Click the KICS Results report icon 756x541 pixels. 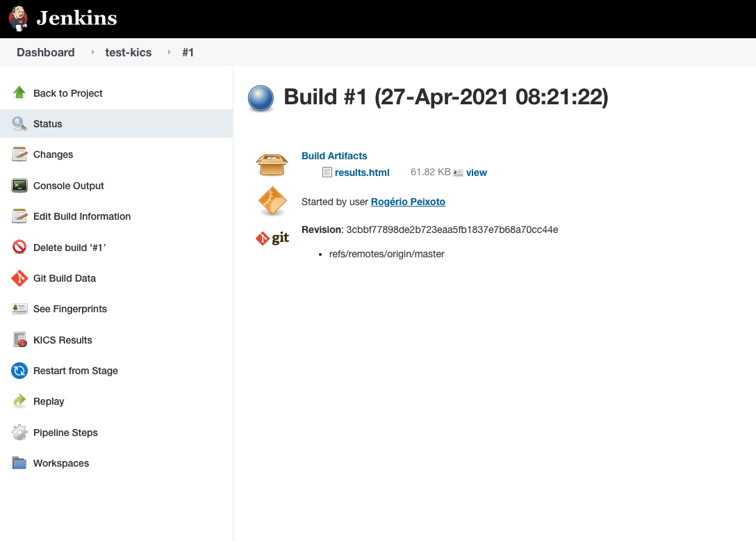coord(19,340)
